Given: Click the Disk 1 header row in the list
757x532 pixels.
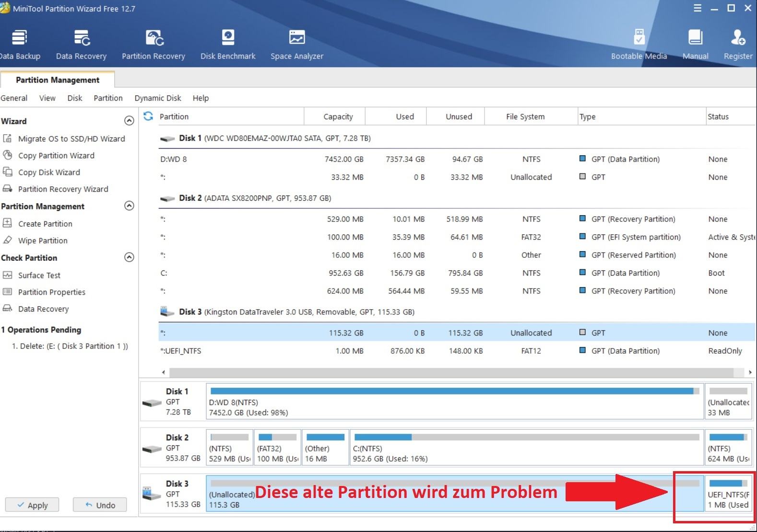Looking at the screenshot, I should click(457, 138).
